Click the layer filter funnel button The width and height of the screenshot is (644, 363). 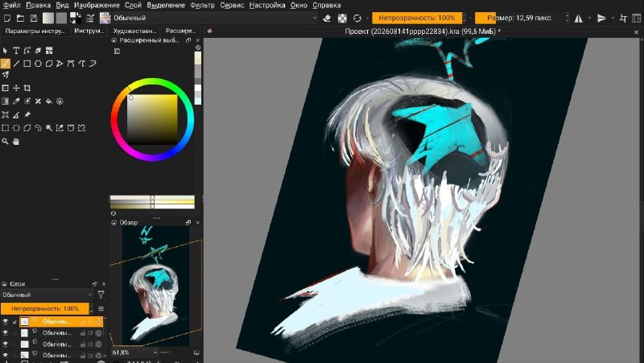[101, 295]
